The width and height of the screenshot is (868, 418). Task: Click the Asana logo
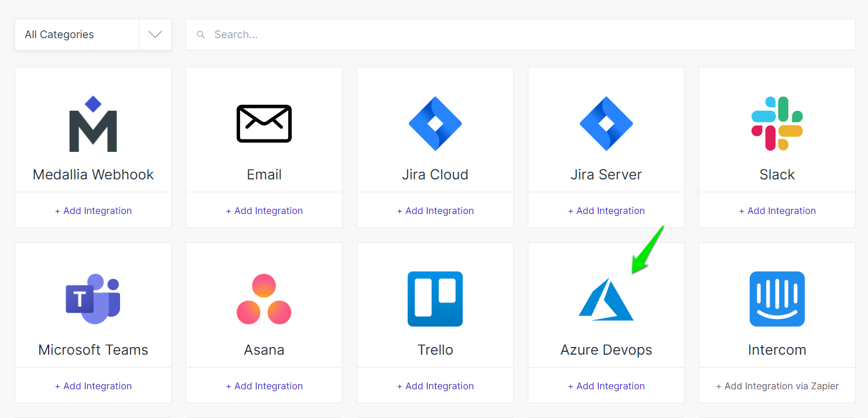[x=264, y=299]
